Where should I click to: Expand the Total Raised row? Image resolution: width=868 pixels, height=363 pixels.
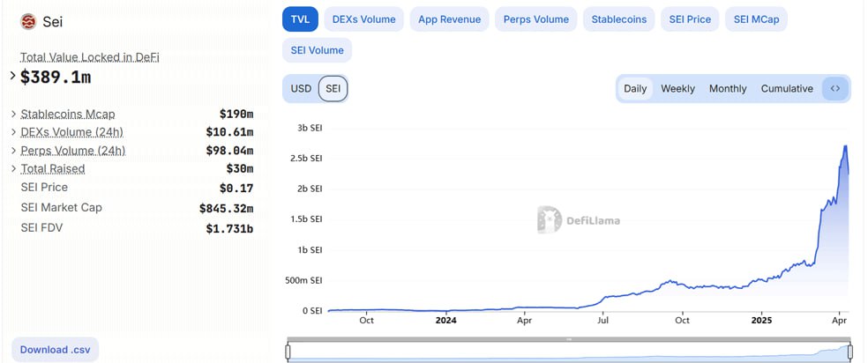click(x=13, y=168)
